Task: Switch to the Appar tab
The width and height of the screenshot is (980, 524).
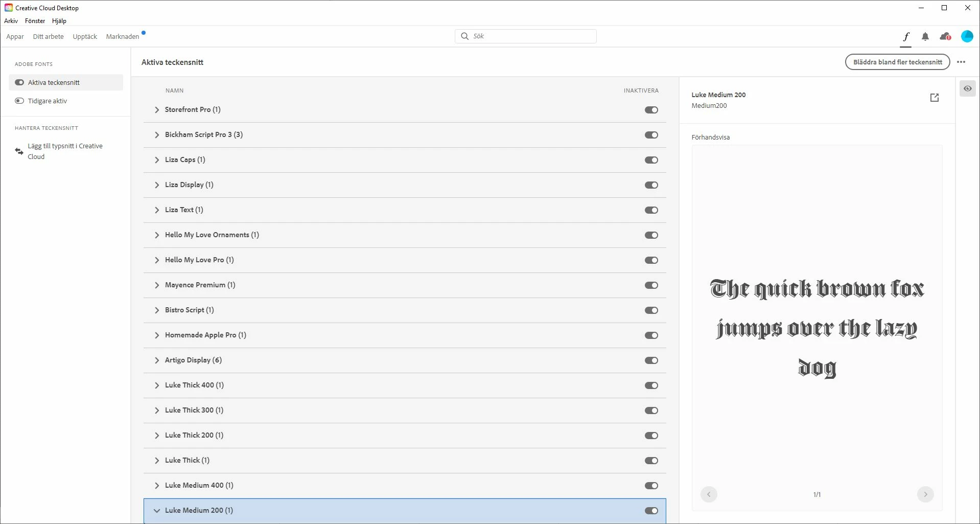Action: point(15,36)
